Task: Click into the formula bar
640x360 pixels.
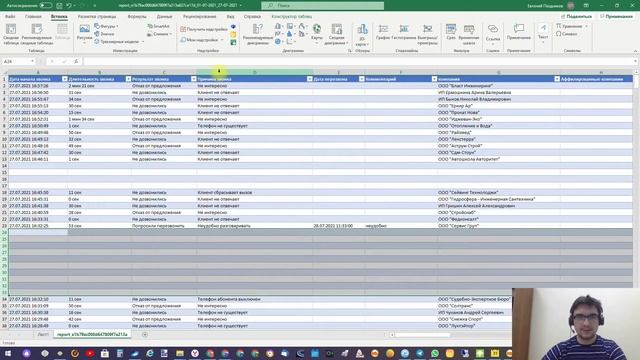Action: [x=358, y=61]
